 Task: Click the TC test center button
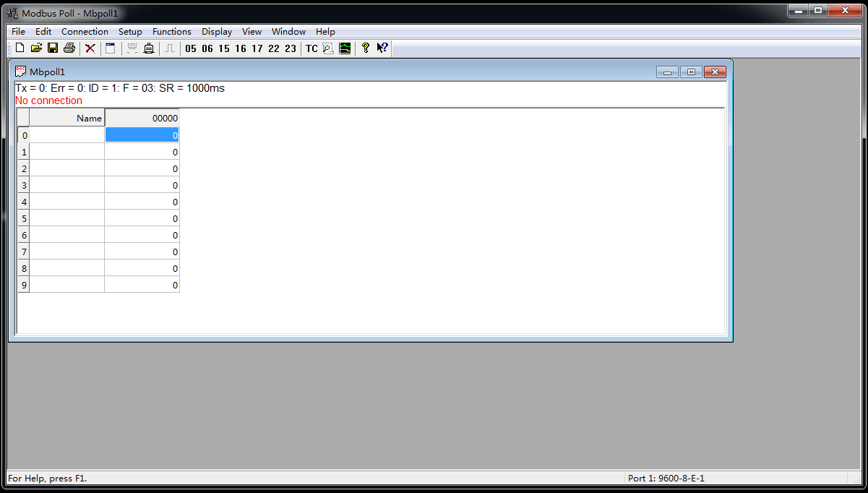coord(311,48)
